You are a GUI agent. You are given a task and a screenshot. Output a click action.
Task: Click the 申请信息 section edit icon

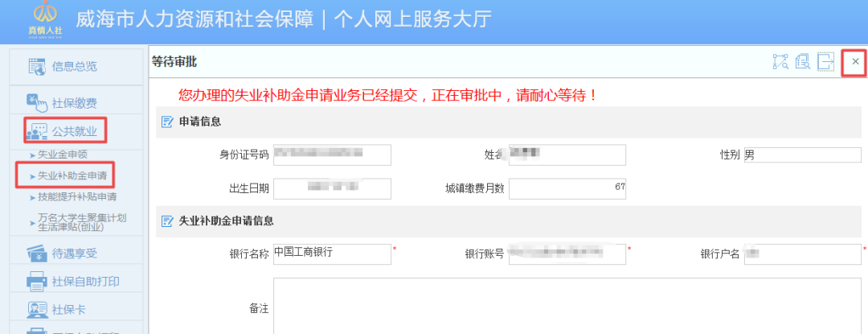click(x=166, y=122)
